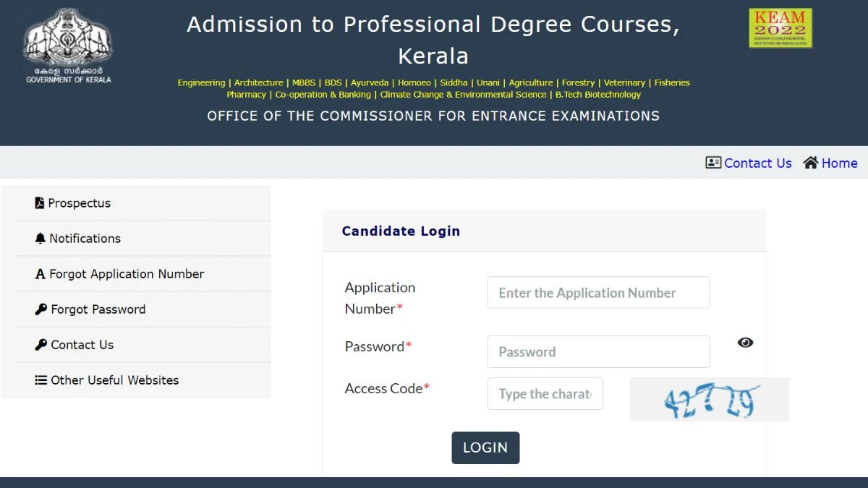The width and height of the screenshot is (868, 488).
Task: Focus the Access Code text box
Action: pos(545,394)
